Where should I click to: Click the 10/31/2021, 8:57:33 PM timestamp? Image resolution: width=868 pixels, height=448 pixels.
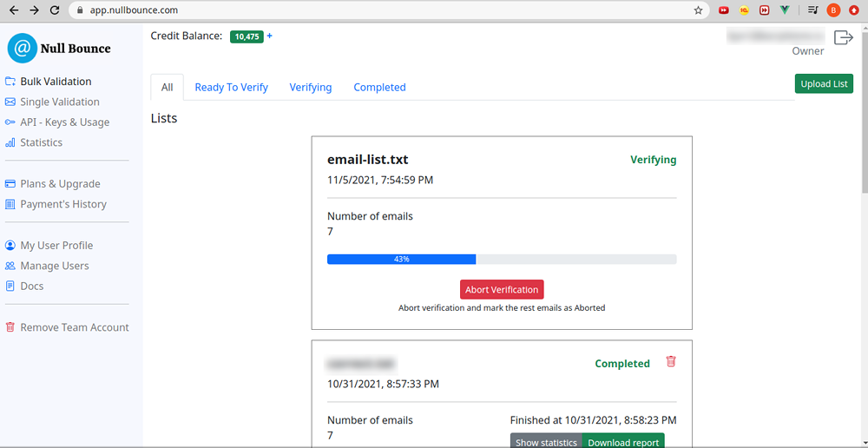(x=383, y=384)
